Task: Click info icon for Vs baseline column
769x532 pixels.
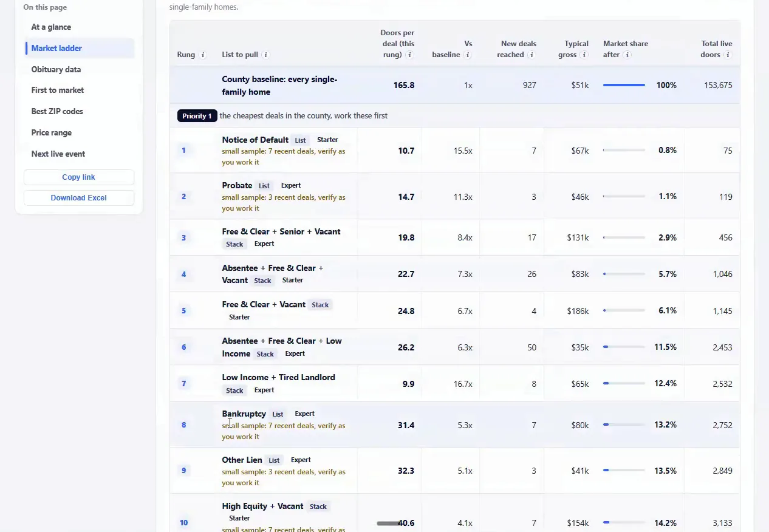Action: click(468, 55)
